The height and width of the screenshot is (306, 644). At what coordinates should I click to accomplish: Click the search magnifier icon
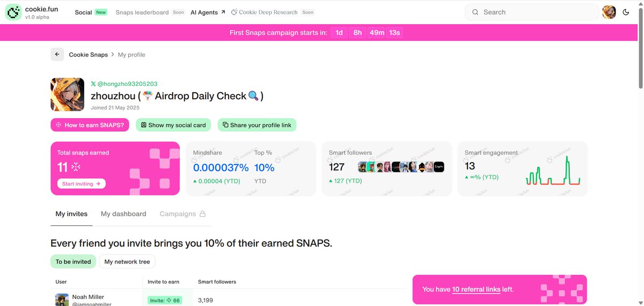pos(475,12)
